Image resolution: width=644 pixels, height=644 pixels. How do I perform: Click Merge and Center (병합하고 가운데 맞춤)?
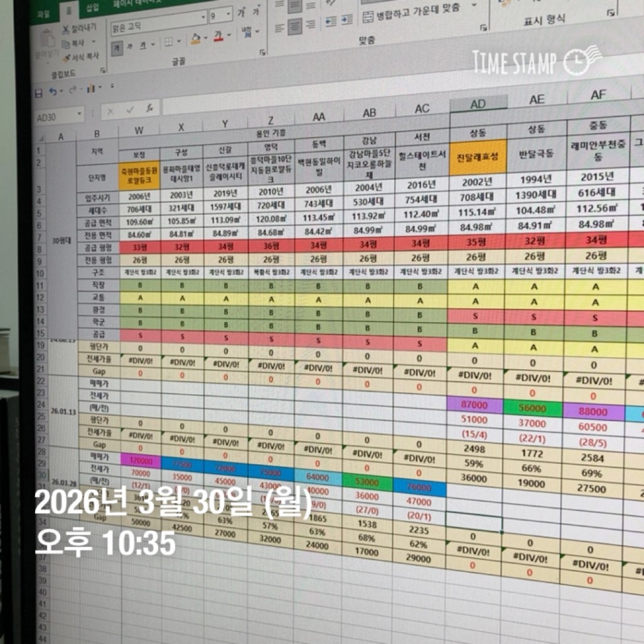412,12
